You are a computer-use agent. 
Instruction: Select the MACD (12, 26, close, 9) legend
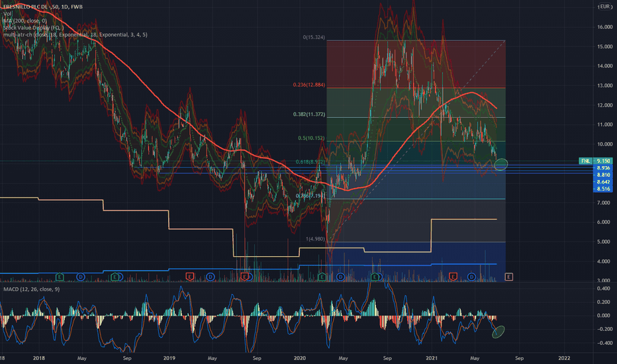click(32, 289)
